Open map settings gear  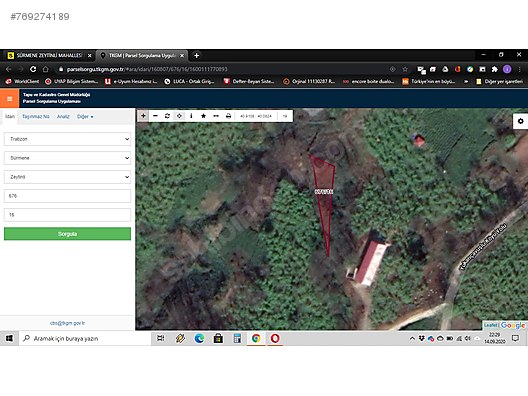coord(521,121)
